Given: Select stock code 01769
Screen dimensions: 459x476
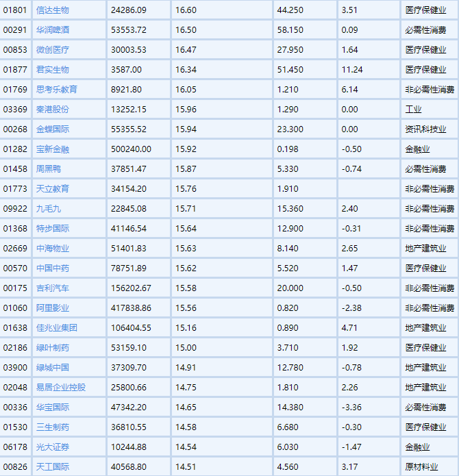Looking at the screenshot, I should point(15,90).
